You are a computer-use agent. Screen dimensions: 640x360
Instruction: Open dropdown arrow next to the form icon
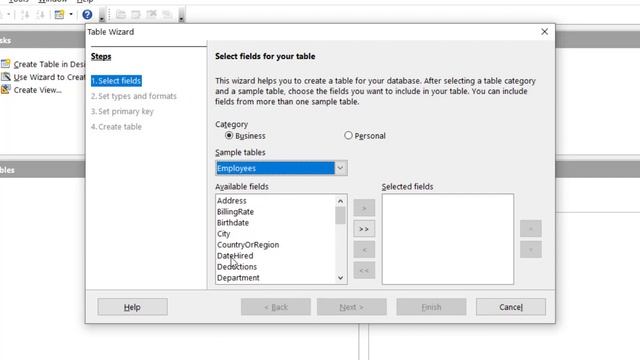(71, 15)
